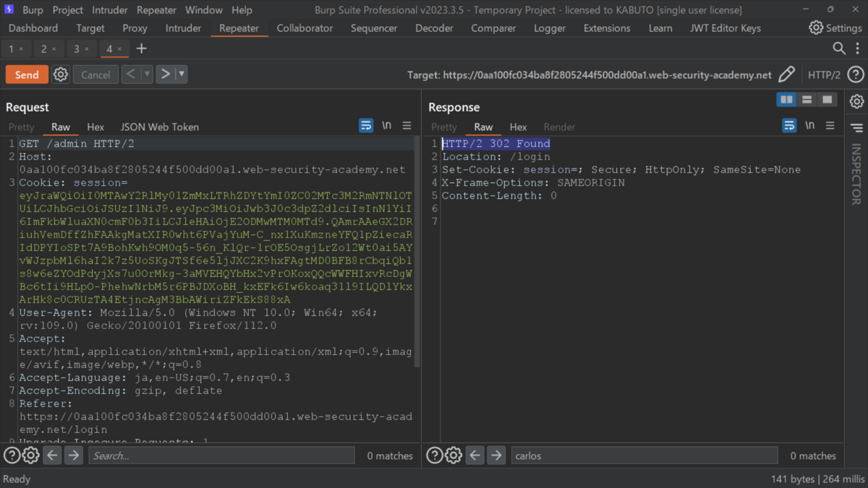868x488 pixels.
Task: Click the highlighted HTTP/2 302 Found line
Action: pyautogui.click(x=496, y=144)
